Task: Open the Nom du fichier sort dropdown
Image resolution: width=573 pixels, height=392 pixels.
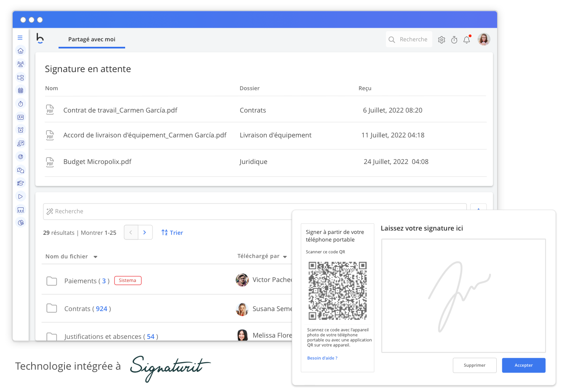Action: (95, 256)
